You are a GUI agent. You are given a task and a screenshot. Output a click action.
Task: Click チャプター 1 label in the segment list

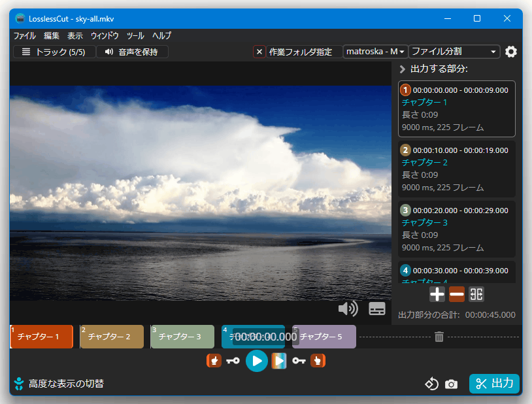click(x=424, y=103)
